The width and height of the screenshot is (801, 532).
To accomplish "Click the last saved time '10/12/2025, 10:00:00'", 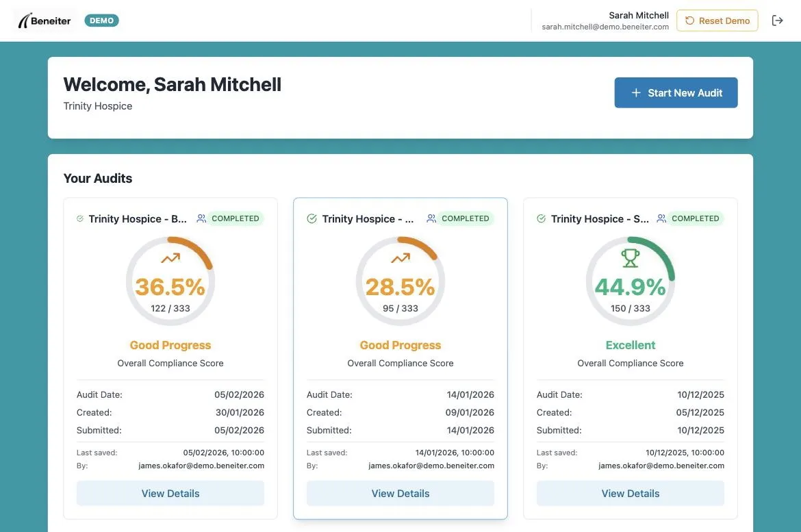I will 685,453.
